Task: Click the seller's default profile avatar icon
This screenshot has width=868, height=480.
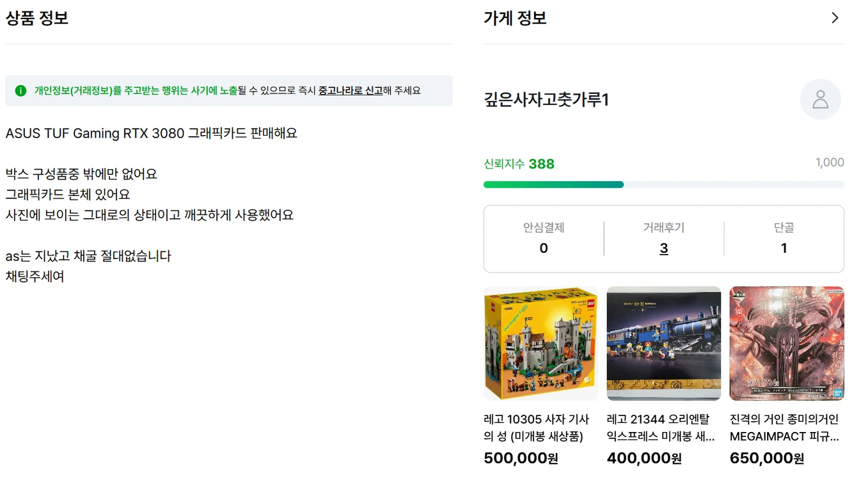Action: click(820, 100)
